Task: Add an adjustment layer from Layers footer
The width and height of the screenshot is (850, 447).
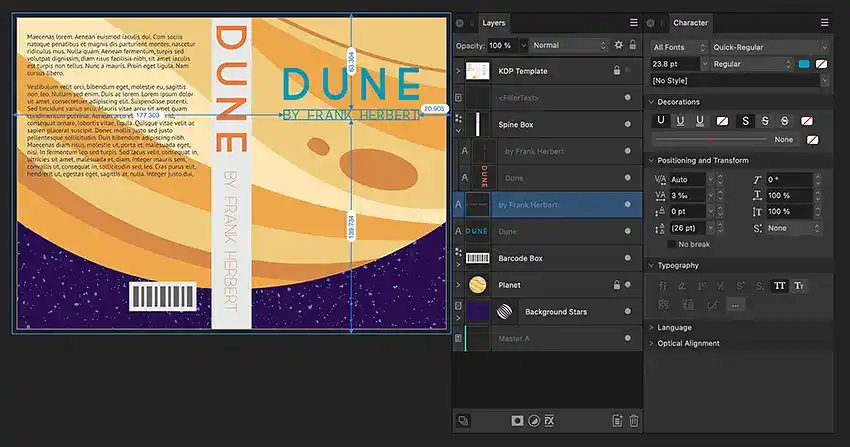Action: 534,420
